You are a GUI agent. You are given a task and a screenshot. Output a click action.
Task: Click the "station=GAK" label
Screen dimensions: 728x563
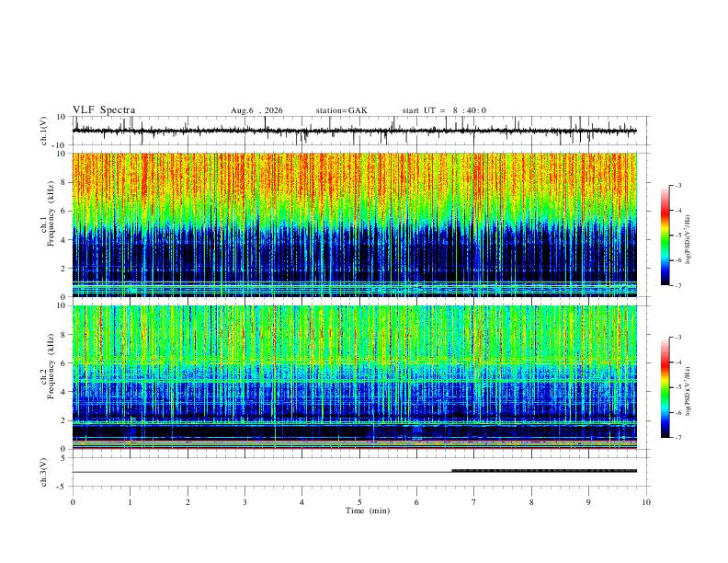[341, 110]
